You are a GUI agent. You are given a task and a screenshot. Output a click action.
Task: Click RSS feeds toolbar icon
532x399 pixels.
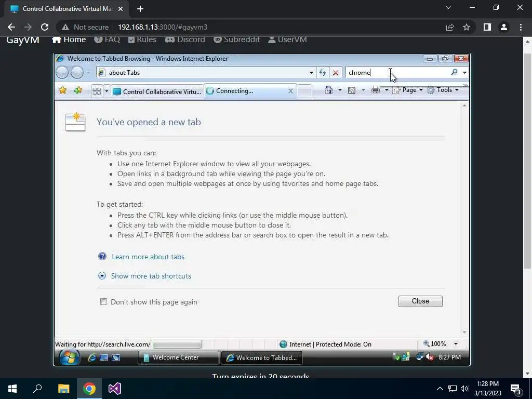coord(352,90)
